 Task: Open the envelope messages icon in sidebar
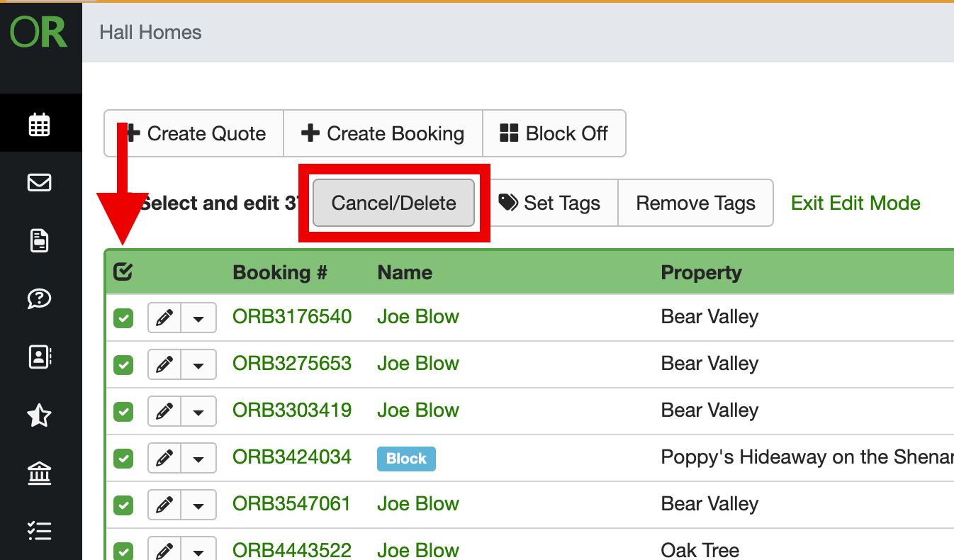(x=40, y=183)
